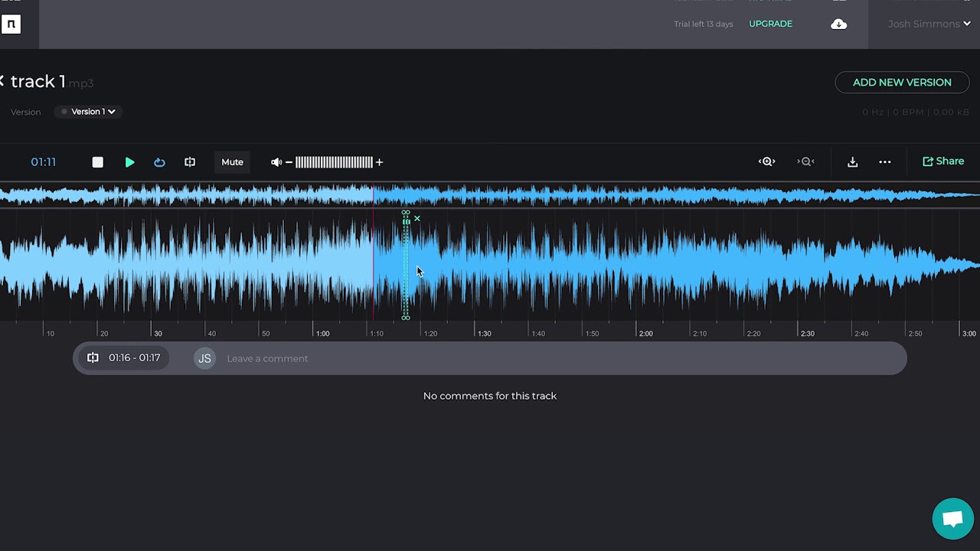Click the speaker volume icon
The width and height of the screenshot is (980, 551).
(x=276, y=162)
